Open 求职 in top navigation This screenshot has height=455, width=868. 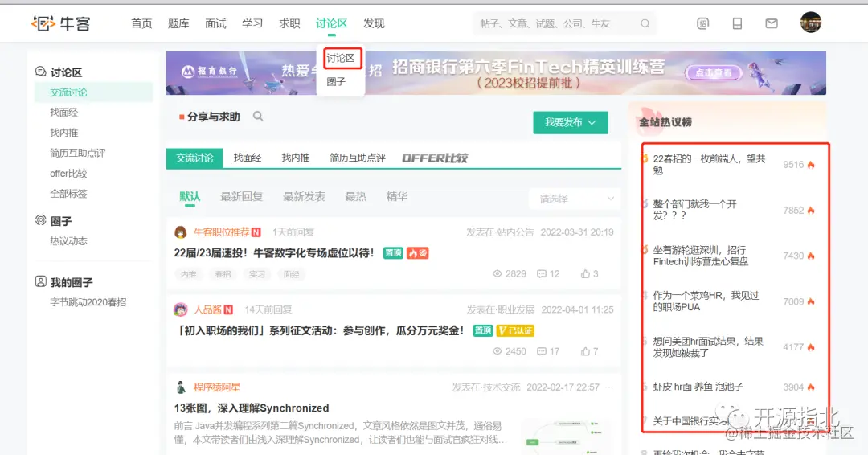click(289, 23)
